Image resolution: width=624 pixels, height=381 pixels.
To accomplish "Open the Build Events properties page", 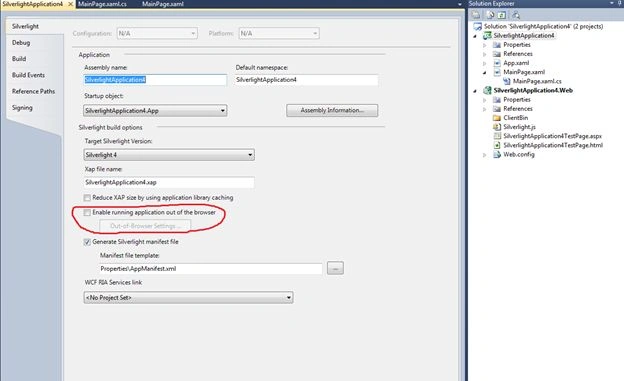I will (x=28, y=75).
